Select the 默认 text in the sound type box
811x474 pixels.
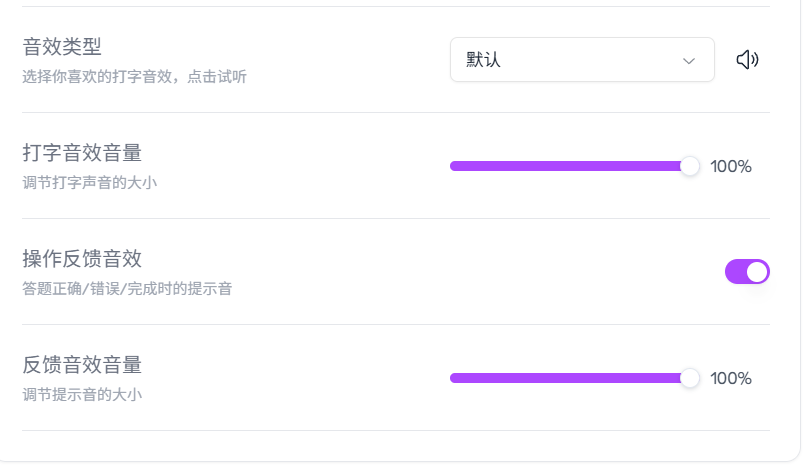pos(483,60)
